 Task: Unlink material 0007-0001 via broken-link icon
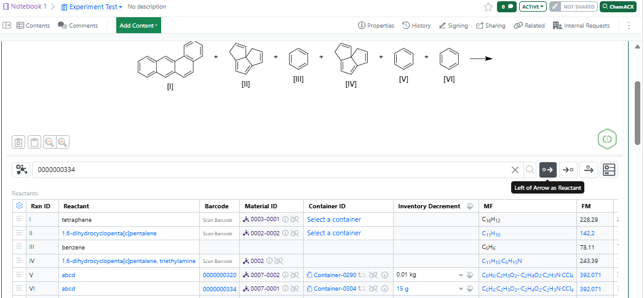point(295,289)
